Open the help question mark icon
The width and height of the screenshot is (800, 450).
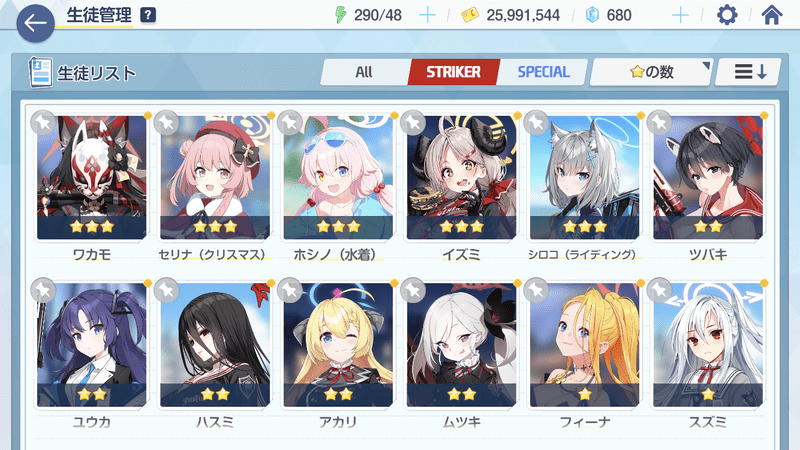pos(148,15)
